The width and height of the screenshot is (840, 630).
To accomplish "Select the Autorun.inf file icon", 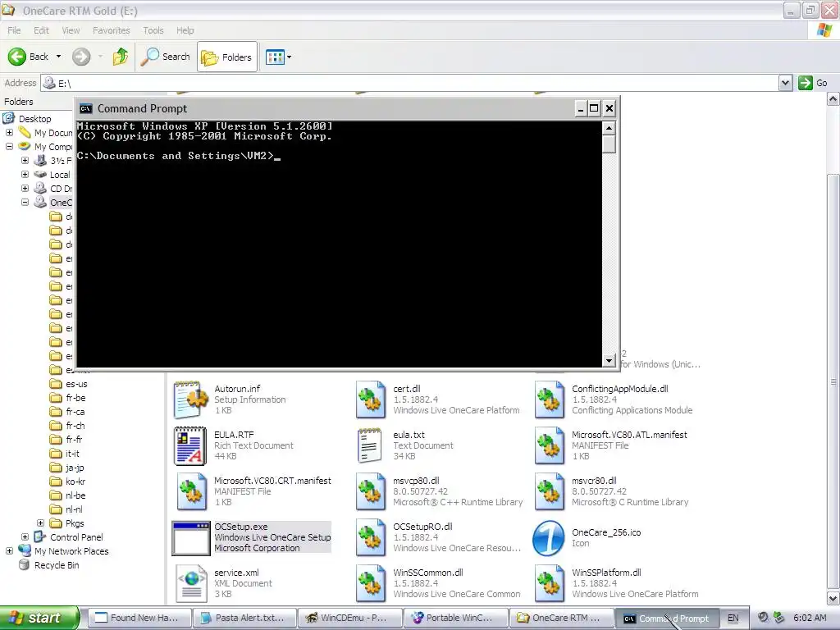I will click(190, 399).
